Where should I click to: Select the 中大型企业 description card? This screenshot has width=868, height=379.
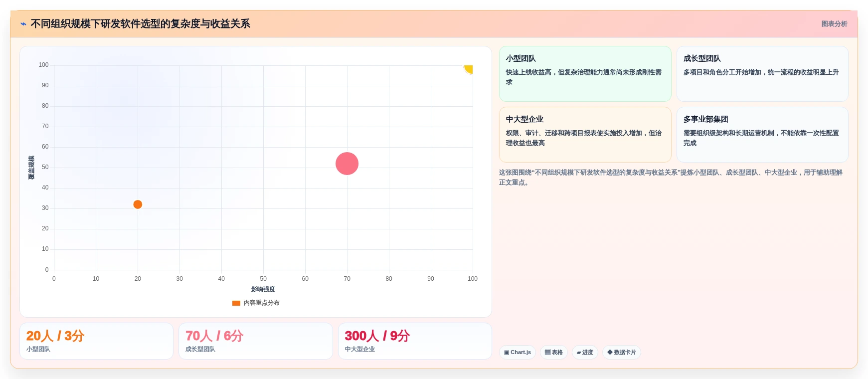[x=585, y=135]
